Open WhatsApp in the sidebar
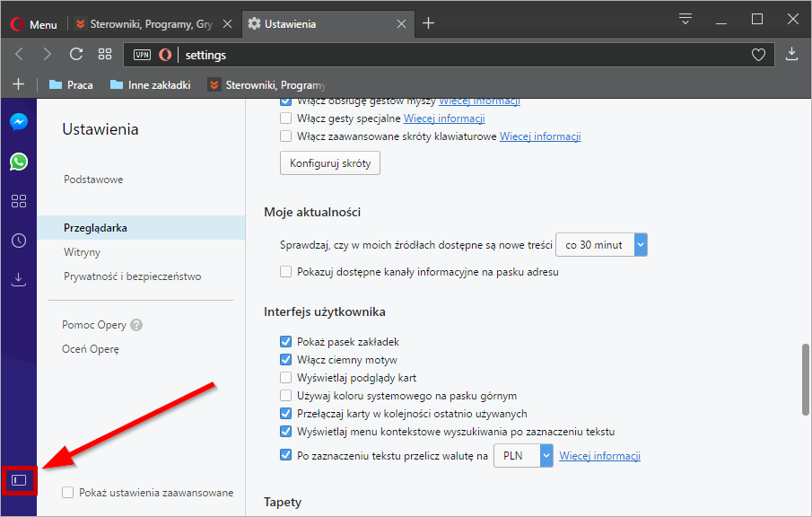The image size is (812, 517). [19, 162]
